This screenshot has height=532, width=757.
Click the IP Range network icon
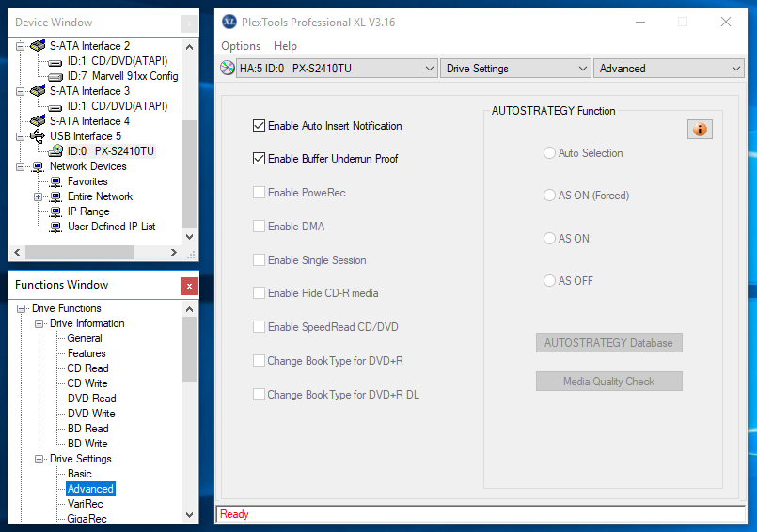pos(56,211)
